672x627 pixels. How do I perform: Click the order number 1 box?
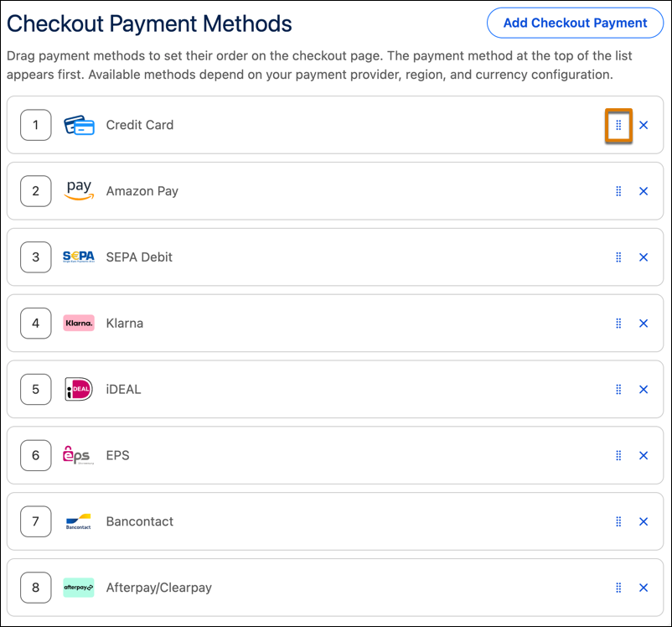click(x=35, y=125)
